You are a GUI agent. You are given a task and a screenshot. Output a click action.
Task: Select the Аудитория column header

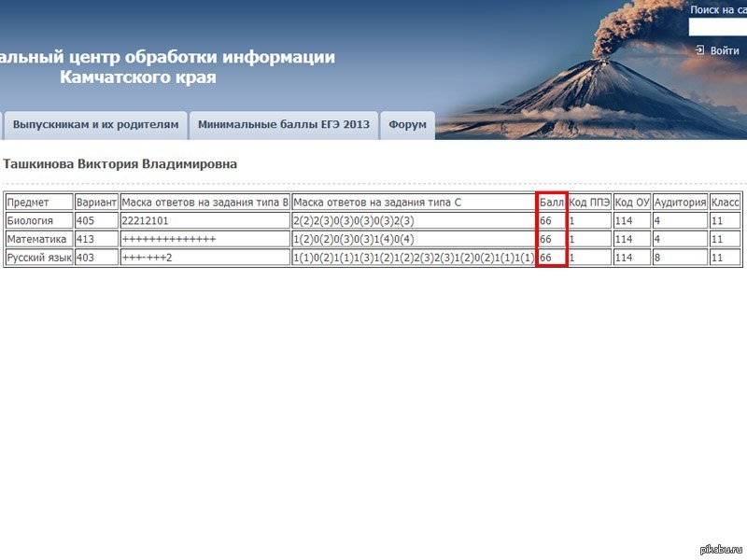point(680,203)
